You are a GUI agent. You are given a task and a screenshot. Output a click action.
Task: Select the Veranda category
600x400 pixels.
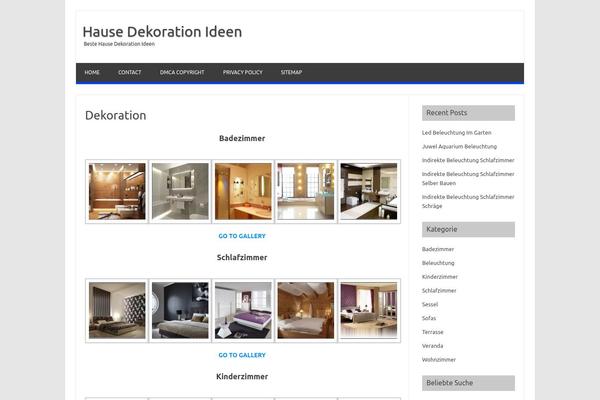pyautogui.click(x=432, y=346)
